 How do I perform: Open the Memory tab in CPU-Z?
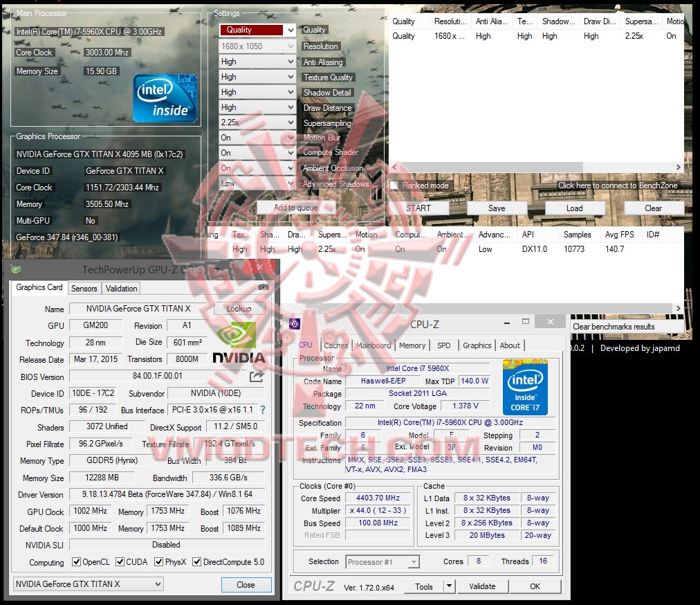point(412,345)
